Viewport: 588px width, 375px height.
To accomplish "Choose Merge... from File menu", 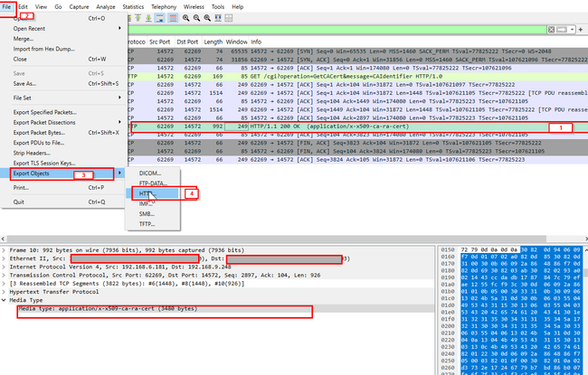I will 63,39.
